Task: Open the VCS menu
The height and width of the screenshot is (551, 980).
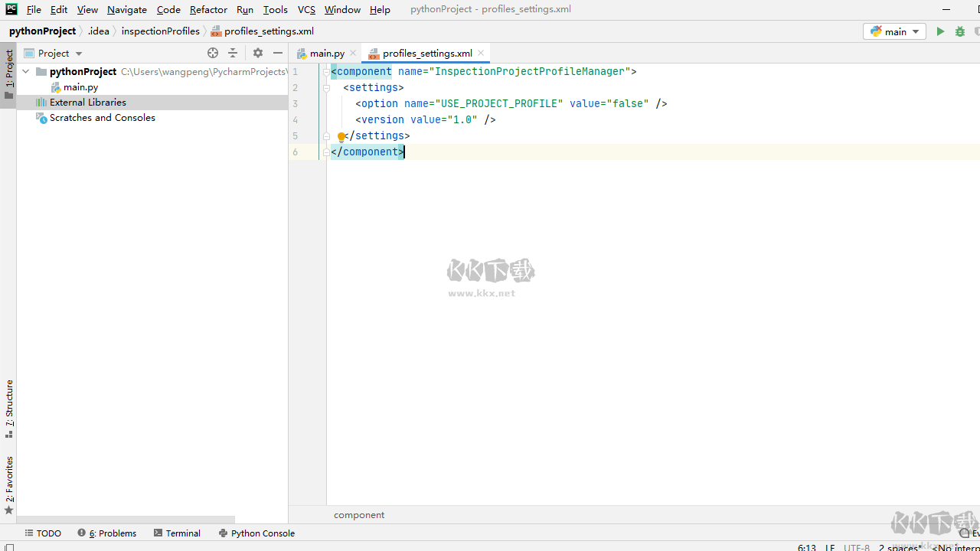Action: coord(306,9)
